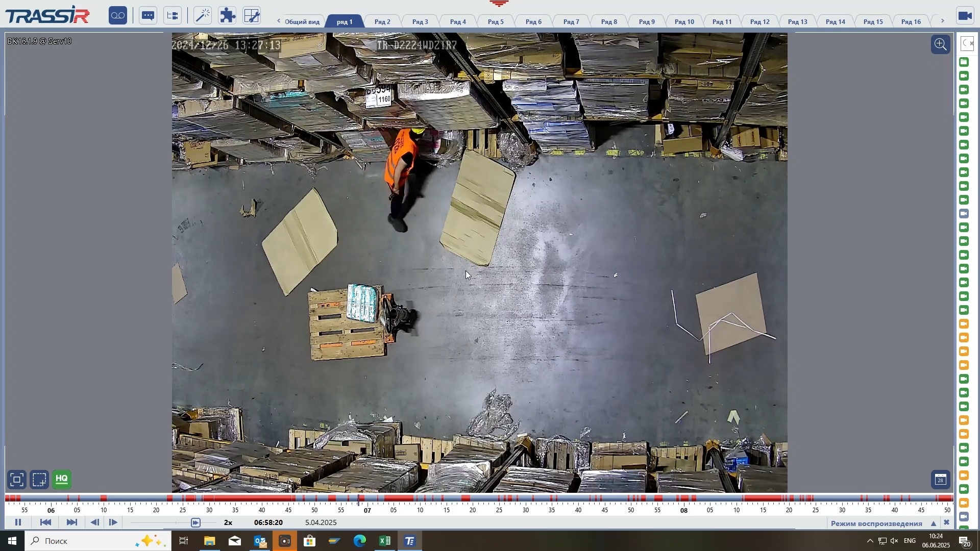Collapse the right camera list panel
This screenshot has height=551, width=980.
coord(967,43)
